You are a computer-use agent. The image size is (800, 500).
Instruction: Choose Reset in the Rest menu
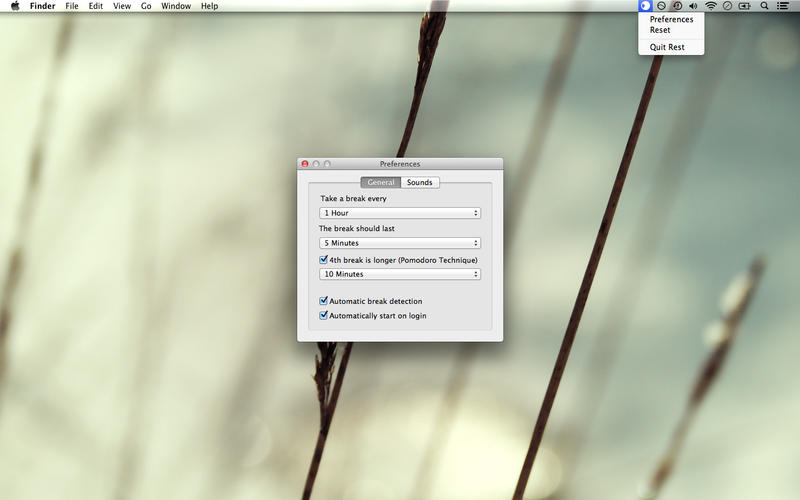[x=671, y=30]
